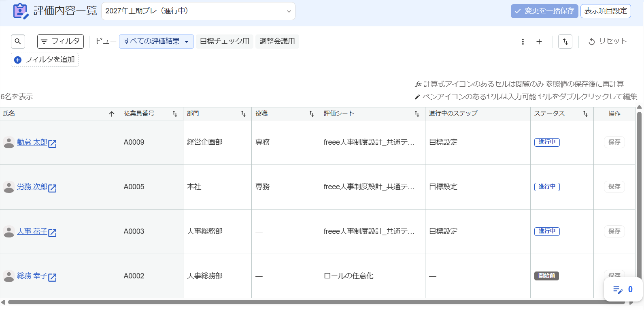Click the sort order swap icon button
The height and width of the screenshot is (310, 644).
point(565,41)
